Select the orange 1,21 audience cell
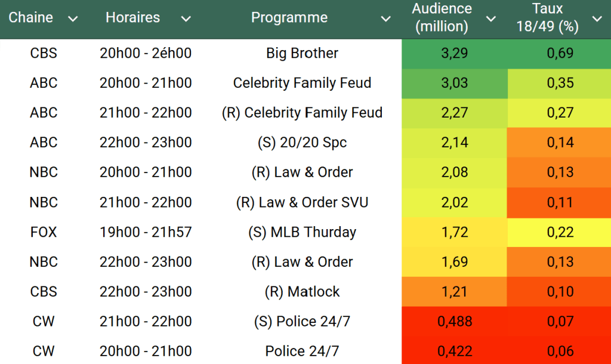The width and height of the screenshot is (611, 364). tap(454, 292)
